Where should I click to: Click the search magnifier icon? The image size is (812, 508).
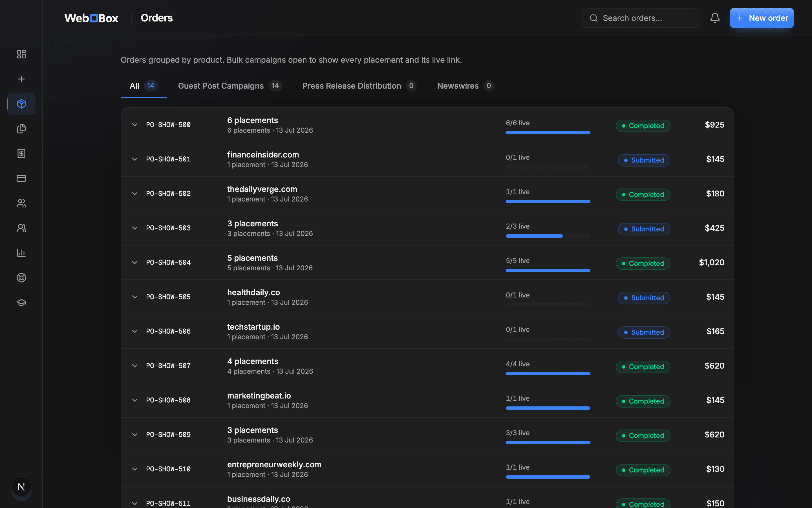pyautogui.click(x=593, y=18)
